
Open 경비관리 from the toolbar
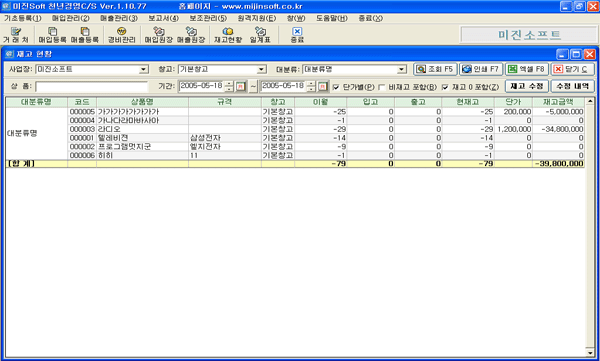click(121, 35)
